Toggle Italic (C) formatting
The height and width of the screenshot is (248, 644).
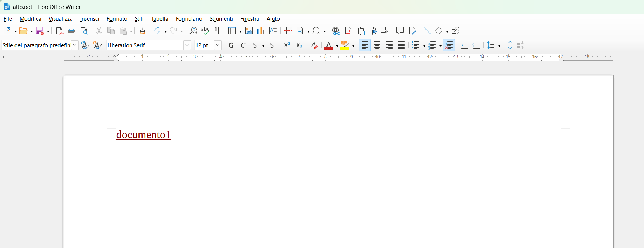(x=243, y=45)
